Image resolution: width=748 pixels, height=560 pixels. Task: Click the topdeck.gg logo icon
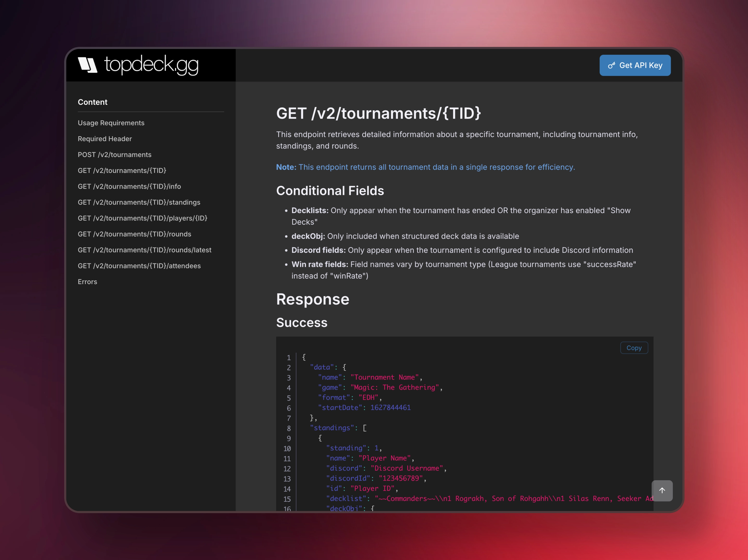pos(88,65)
